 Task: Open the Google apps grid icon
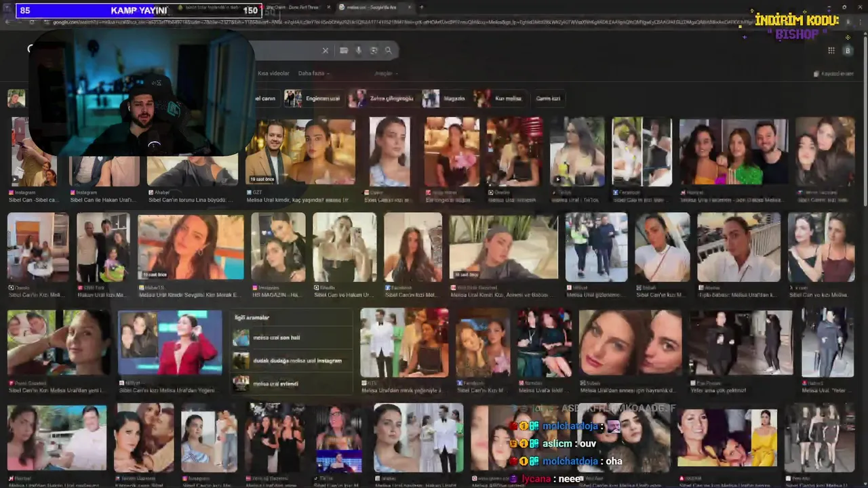[x=831, y=50]
